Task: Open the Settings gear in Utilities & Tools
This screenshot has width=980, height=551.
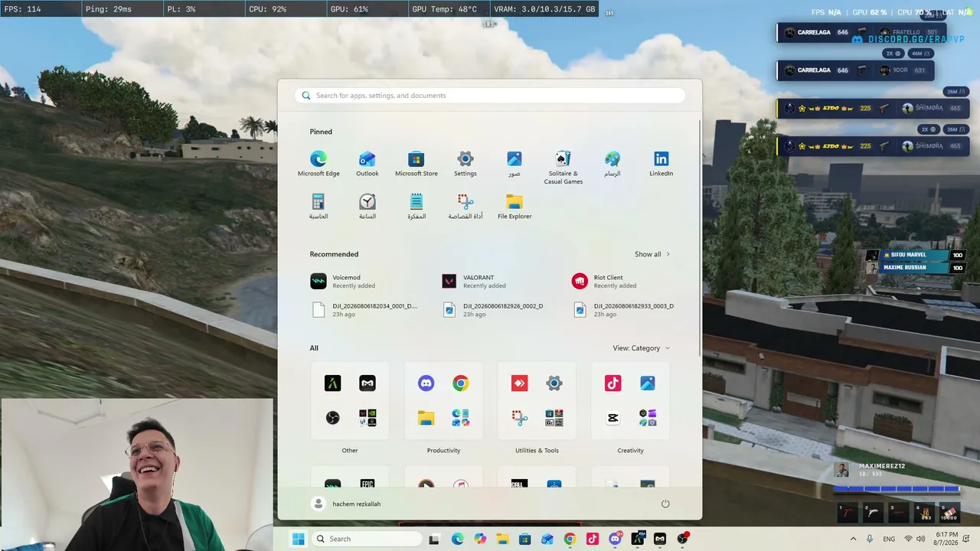Action: (554, 383)
